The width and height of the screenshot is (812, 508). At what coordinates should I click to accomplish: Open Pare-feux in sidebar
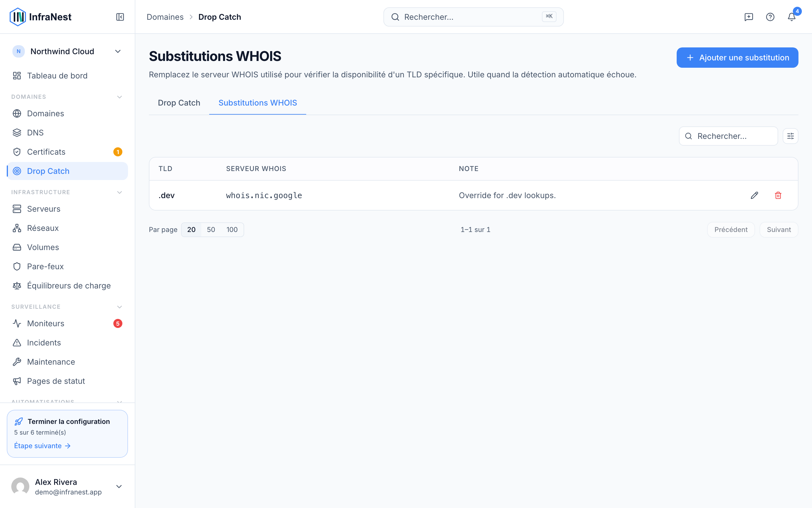coord(67,266)
